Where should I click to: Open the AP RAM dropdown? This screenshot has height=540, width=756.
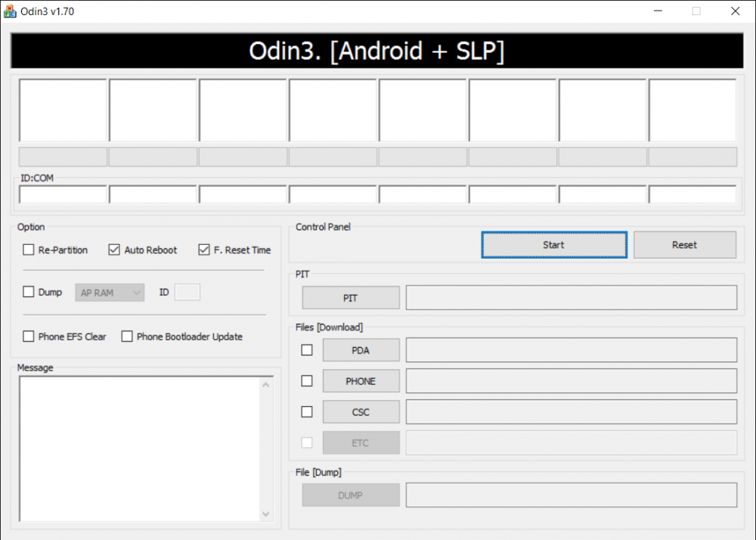pyautogui.click(x=110, y=292)
